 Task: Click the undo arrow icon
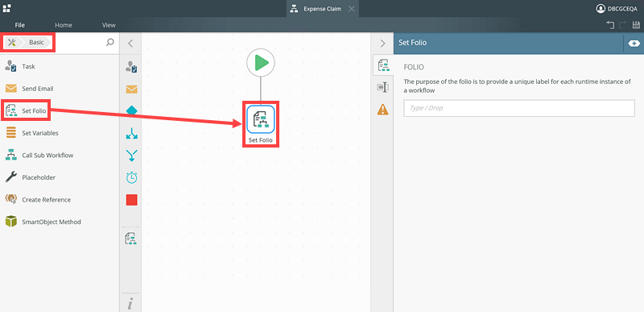(610, 25)
